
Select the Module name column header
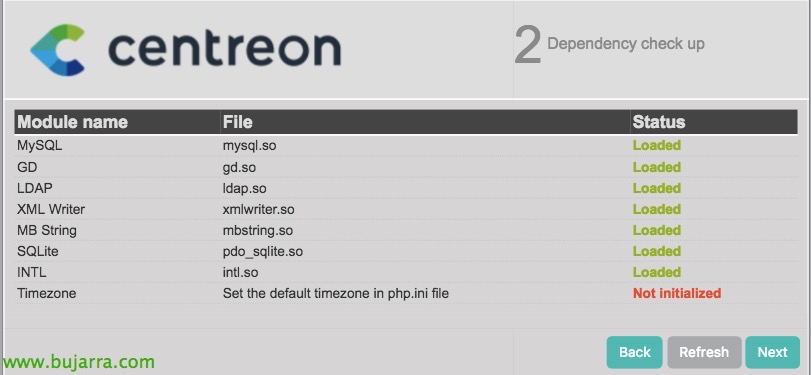[72, 122]
